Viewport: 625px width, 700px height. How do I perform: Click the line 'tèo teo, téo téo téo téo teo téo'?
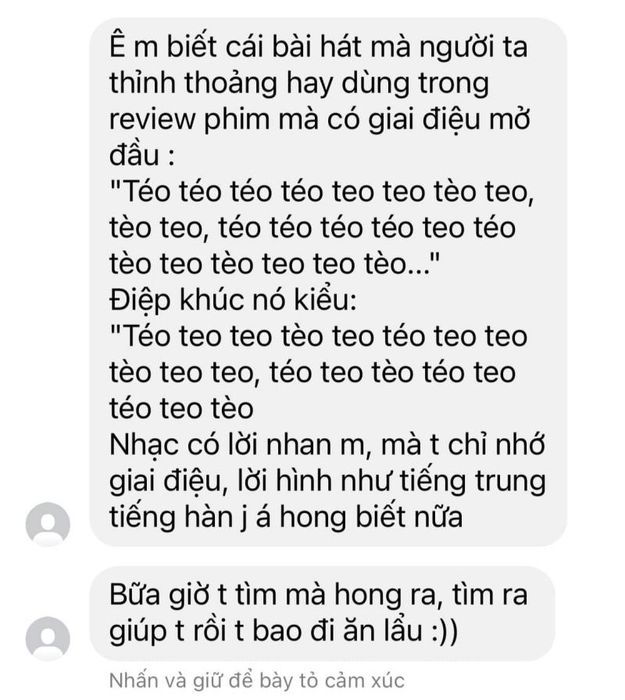click(x=312, y=228)
